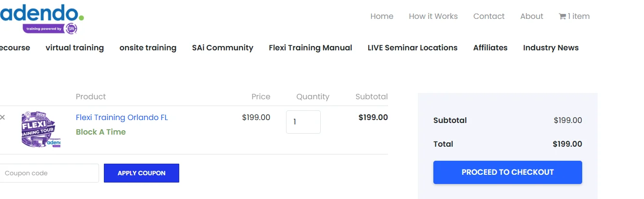Select onsite training in navigation

tap(148, 47)
